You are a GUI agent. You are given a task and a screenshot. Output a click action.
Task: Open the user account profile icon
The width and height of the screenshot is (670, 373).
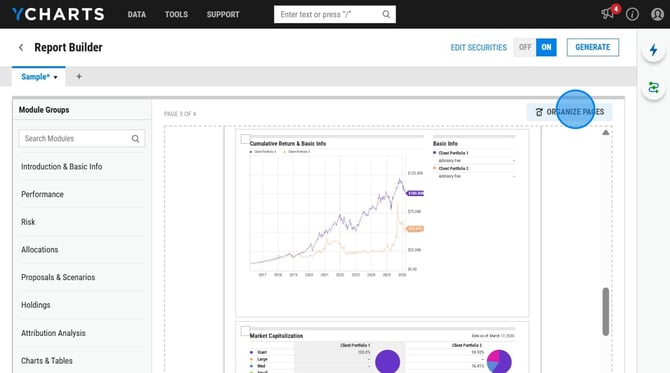pyautogui.click(x=657, y=14)
